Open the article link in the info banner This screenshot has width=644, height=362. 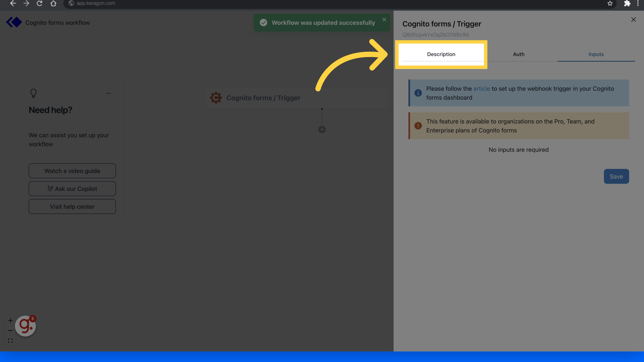[x=481, y=88]
